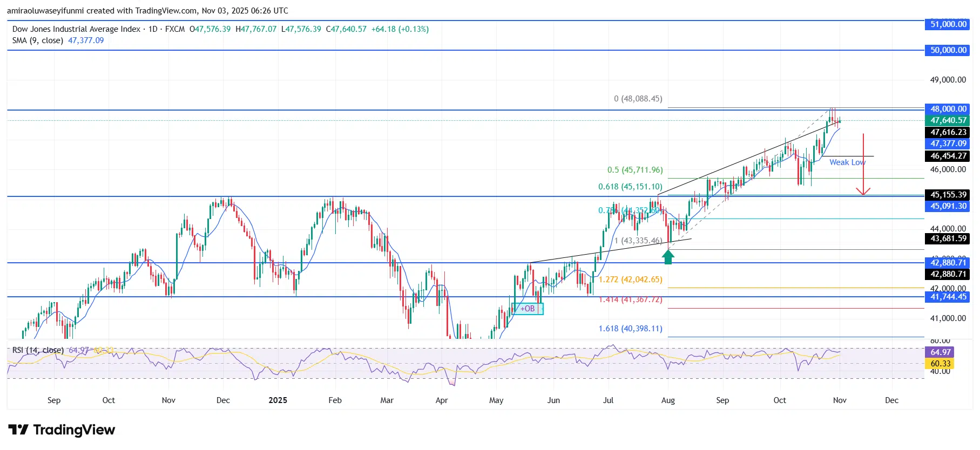Click the Aug label on the time axis
This screenshot has height=450, width=980.
(668, 400)
